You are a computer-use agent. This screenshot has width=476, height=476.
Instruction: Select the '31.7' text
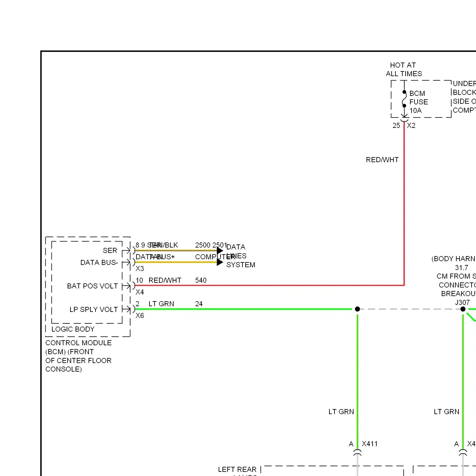[x=461, y=268]
